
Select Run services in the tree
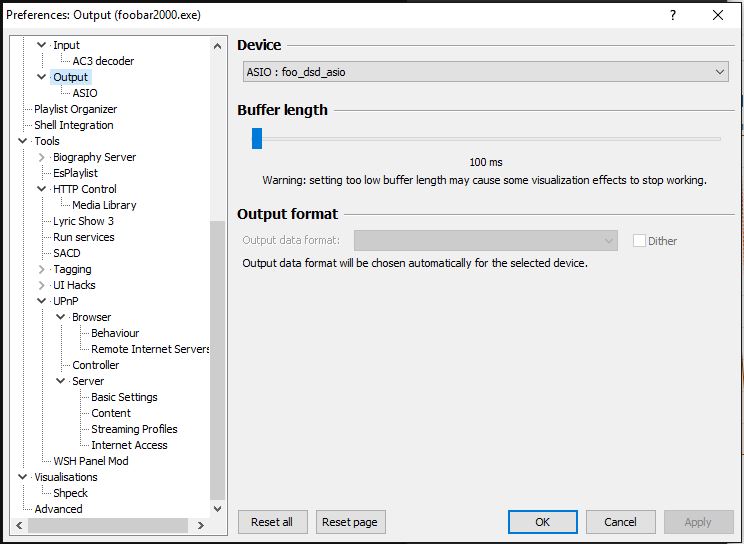point(84,237)
